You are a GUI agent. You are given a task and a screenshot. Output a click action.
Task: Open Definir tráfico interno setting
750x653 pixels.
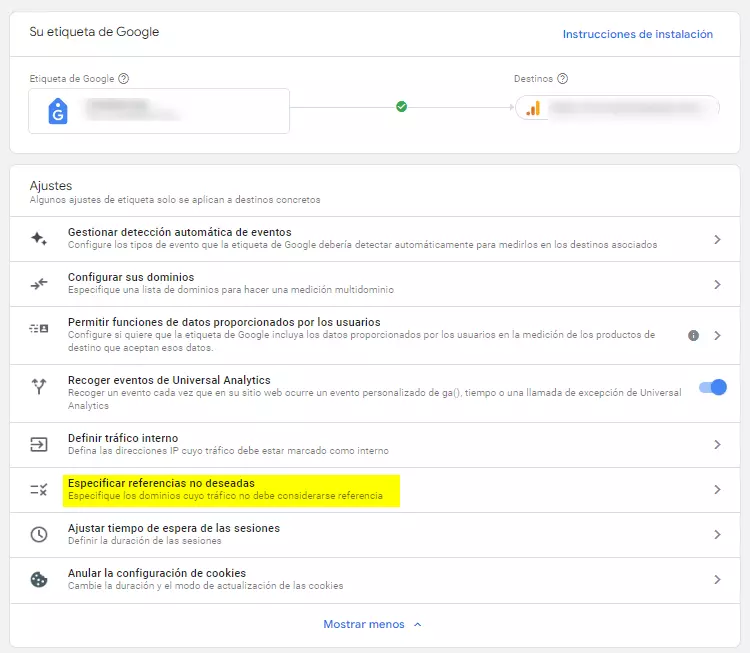point(375,445)
